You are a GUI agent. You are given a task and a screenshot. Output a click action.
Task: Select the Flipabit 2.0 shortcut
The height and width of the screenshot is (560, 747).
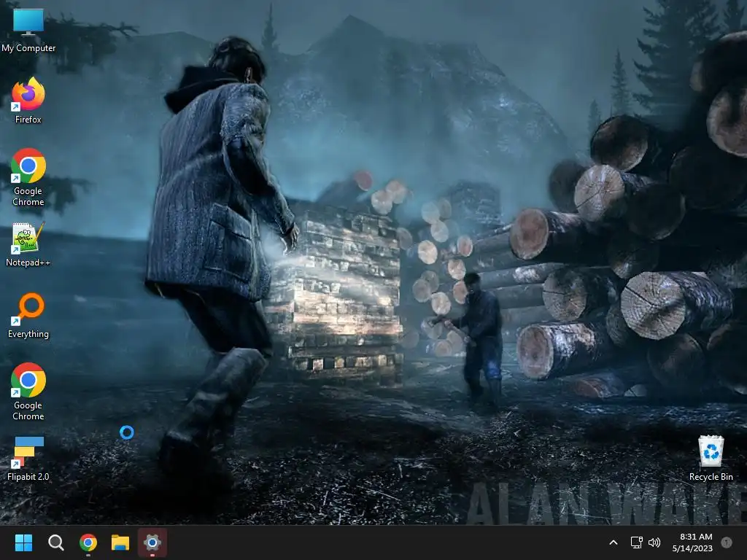pos(28,458)
